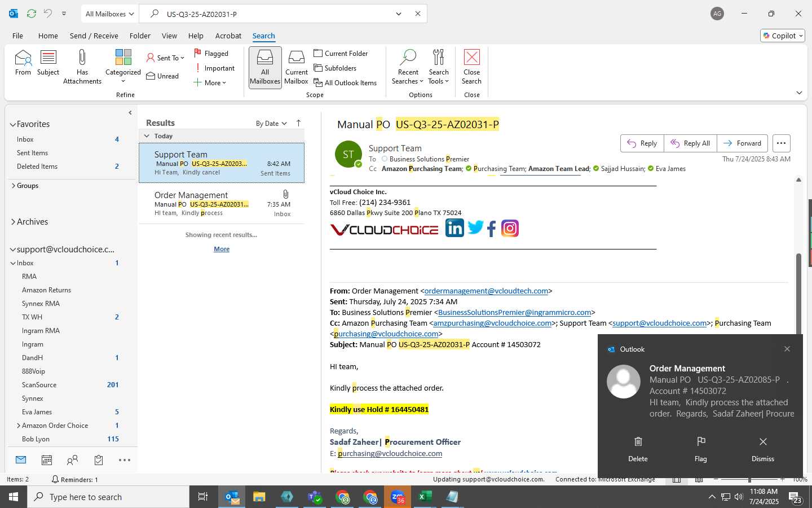
Task: Collapse the Favorites section
Action: coord(13,124)
